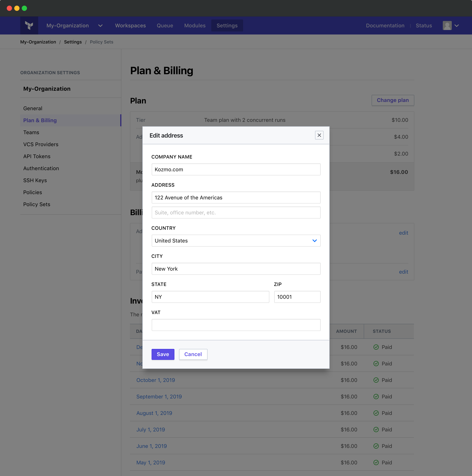Cancel the address edit dialog
This screenshot has width=472, height=476.
pos(193,354)
